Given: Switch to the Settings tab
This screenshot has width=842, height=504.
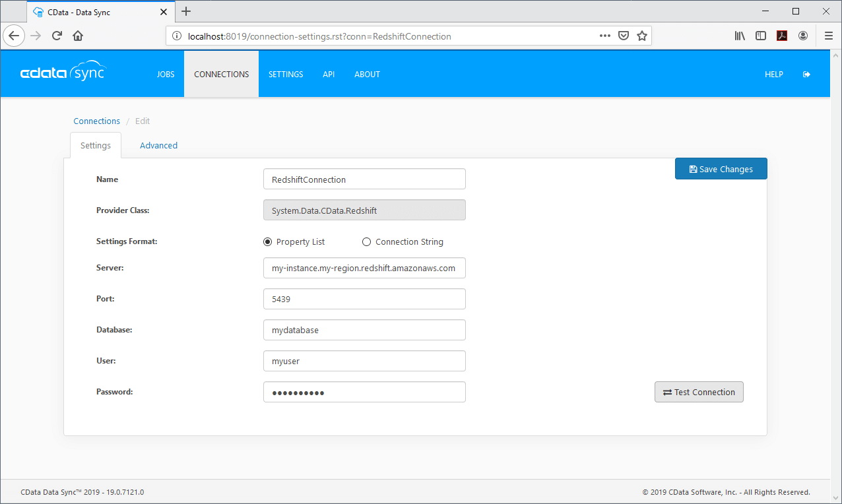Looking at the screenshot, I should tap(96, 145).
